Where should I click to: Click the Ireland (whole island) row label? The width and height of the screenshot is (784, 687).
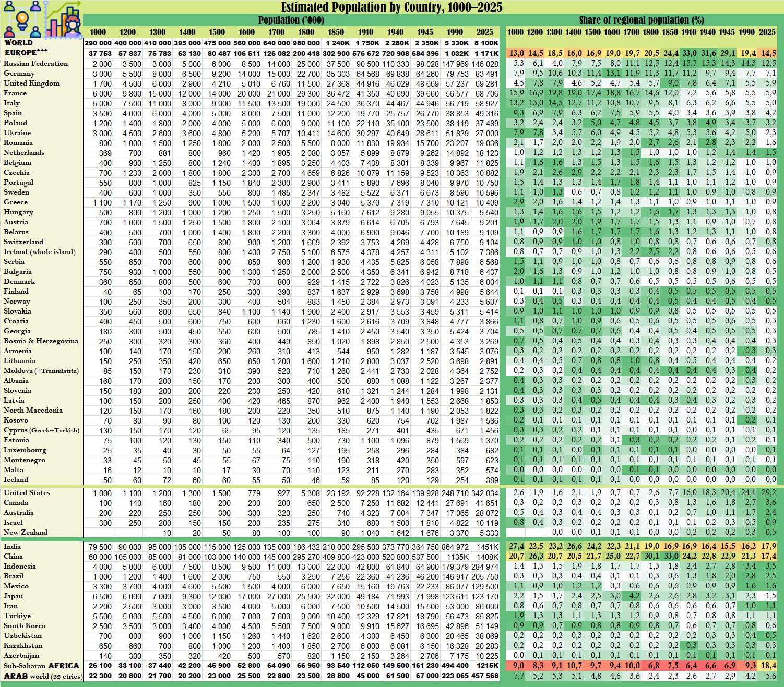39,251
